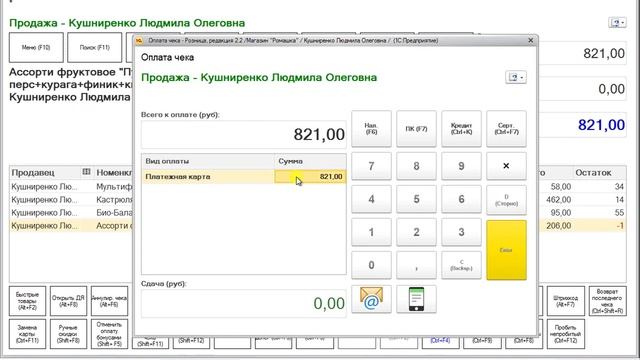Tap digit 6 on the keypad
Viewport: 640px width, 360px height.
pyautogui.click(x=461, y=199)
